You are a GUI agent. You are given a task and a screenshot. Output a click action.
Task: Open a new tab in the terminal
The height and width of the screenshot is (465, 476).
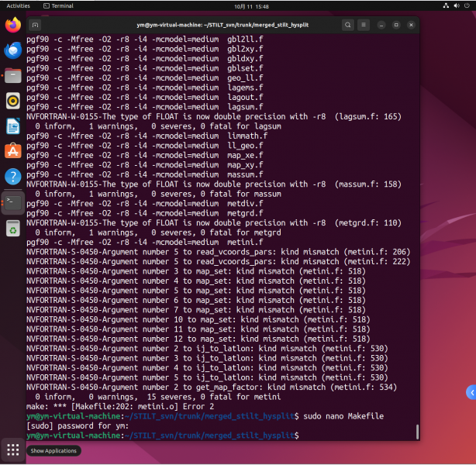pyautogui.click(x=36, y=25)
